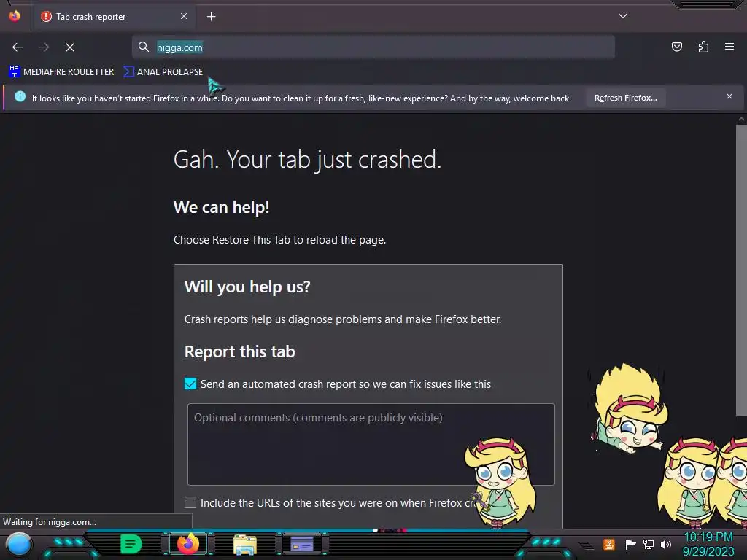The width and height of the screenshot is (747, 560).
Task: Click into the Optional comments text box
Action: [x=371, y=444]
